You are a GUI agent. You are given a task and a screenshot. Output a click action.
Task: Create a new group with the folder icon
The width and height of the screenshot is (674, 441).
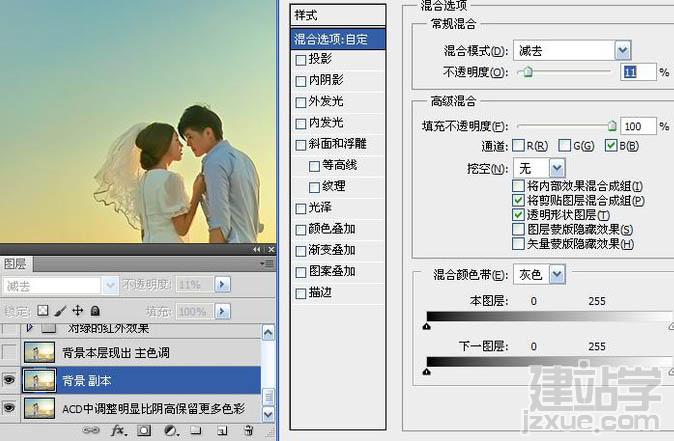pos(196,430)
